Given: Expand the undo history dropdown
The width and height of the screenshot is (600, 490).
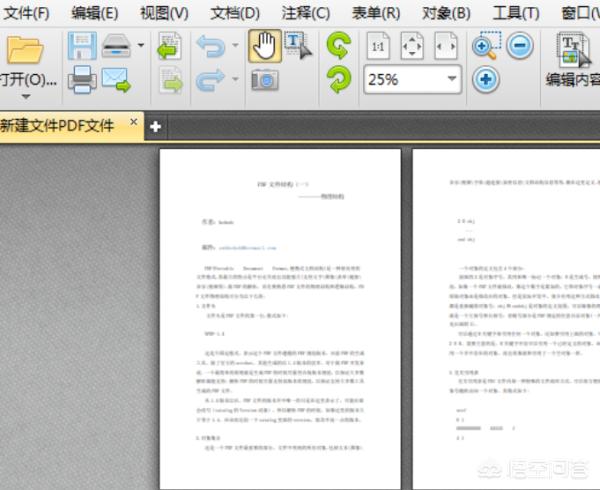Looking at the screenshot, I should pos(235,45).
